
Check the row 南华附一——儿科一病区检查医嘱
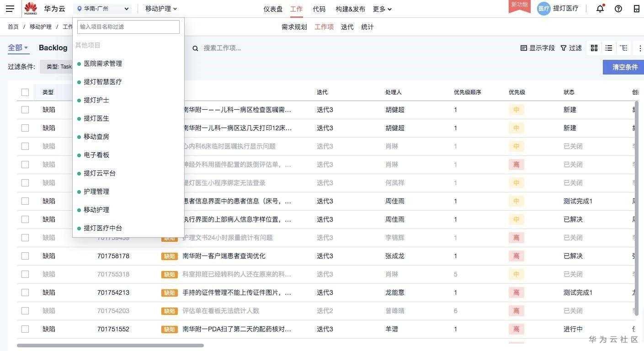point(25,110)
